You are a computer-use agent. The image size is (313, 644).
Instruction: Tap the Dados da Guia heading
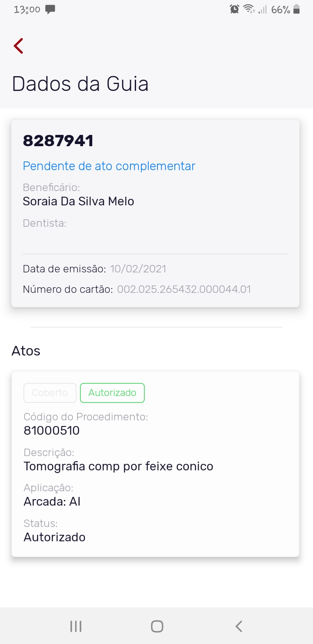tap(80, 84)
